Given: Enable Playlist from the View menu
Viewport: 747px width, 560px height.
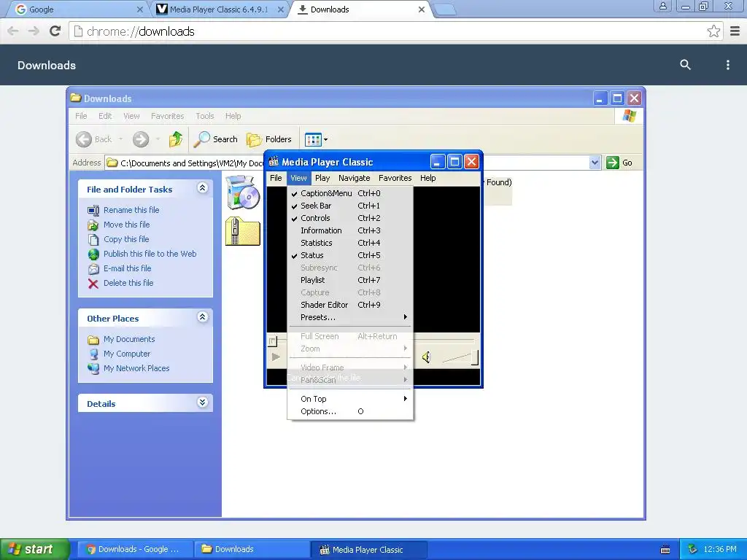Looking at the screenshot, I should click(x=350, y=280).
